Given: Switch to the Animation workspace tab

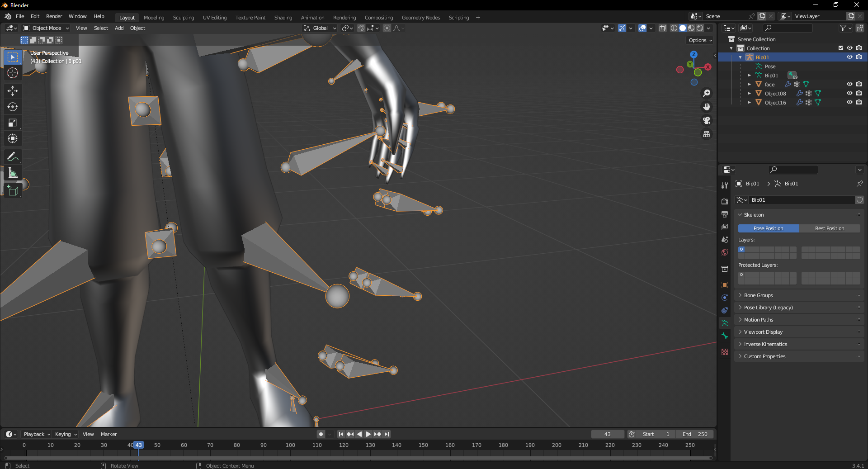Looking at the screenshot, I should (x=312, y=18).
